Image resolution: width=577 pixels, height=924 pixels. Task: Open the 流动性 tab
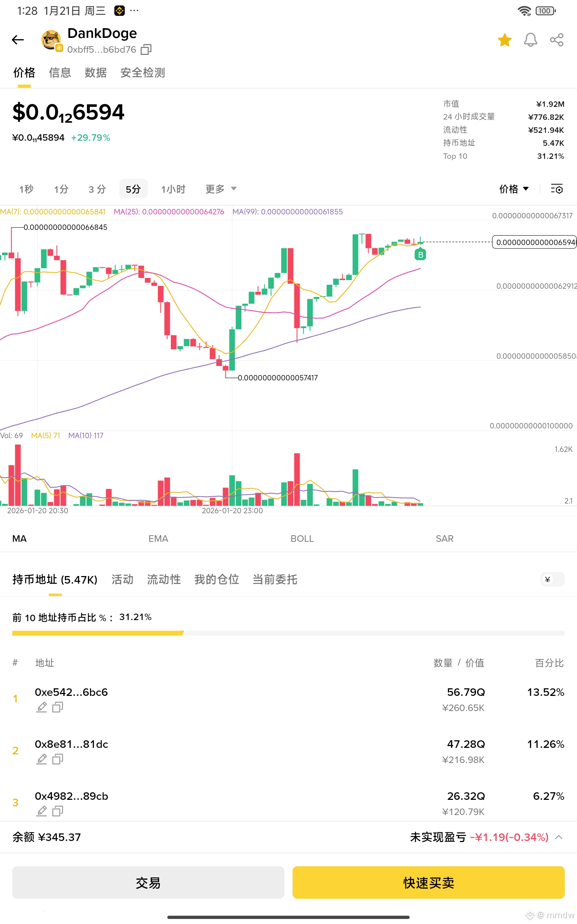tap(164, 579)
